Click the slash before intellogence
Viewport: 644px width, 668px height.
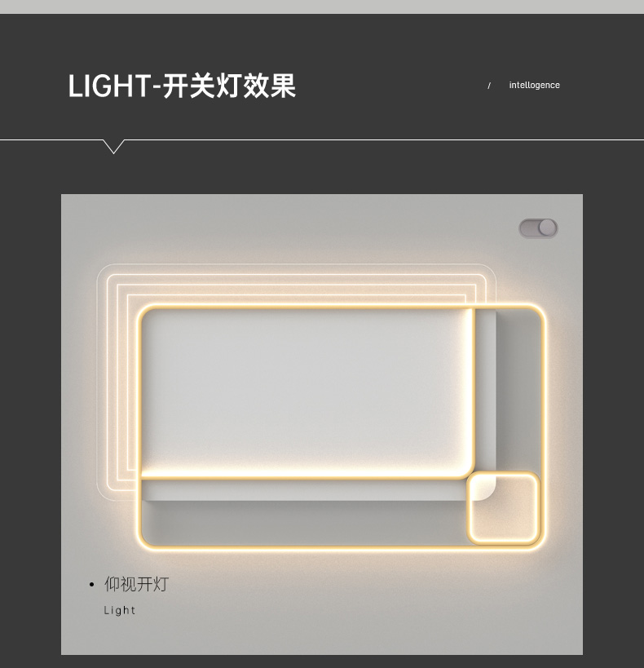(x=489, y=86)
